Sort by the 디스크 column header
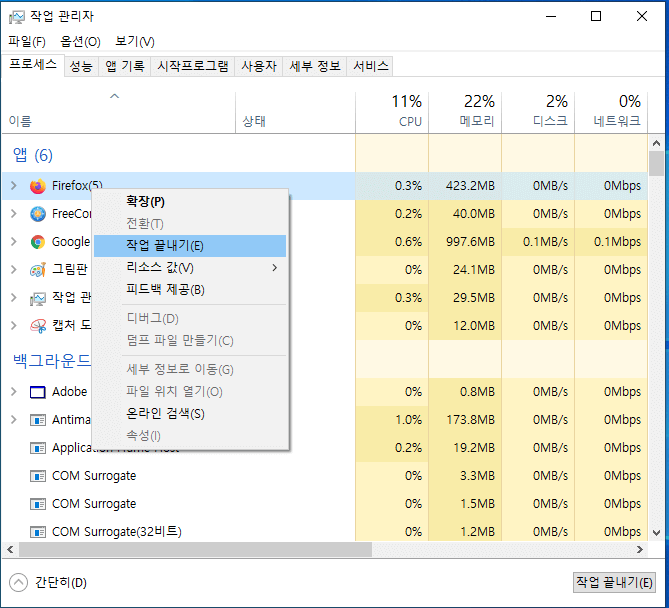The height and width of the screenshot is (608, 669). click(x=538, y=112)
